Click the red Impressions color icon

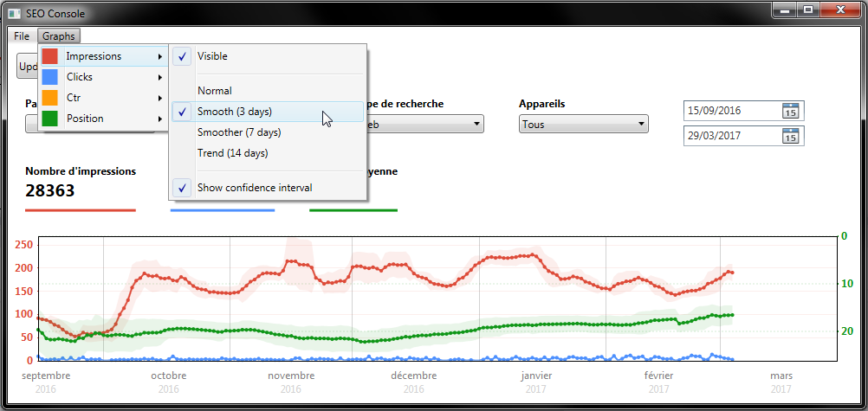tap(50, 56)
